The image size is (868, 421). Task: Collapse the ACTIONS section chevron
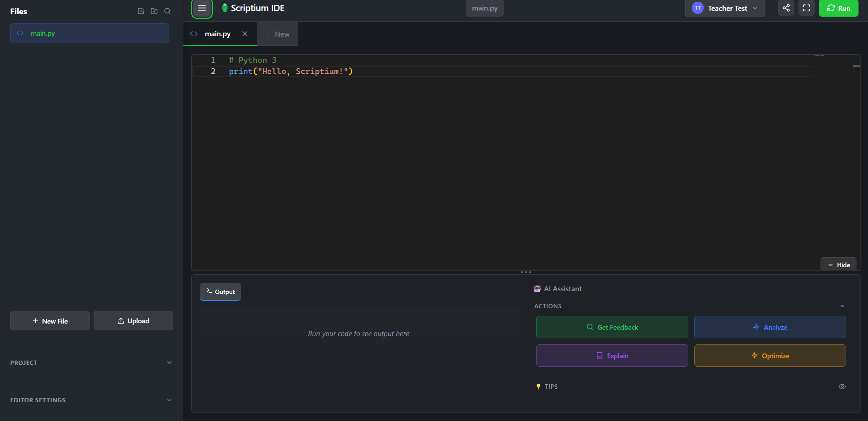coord(842,306)
